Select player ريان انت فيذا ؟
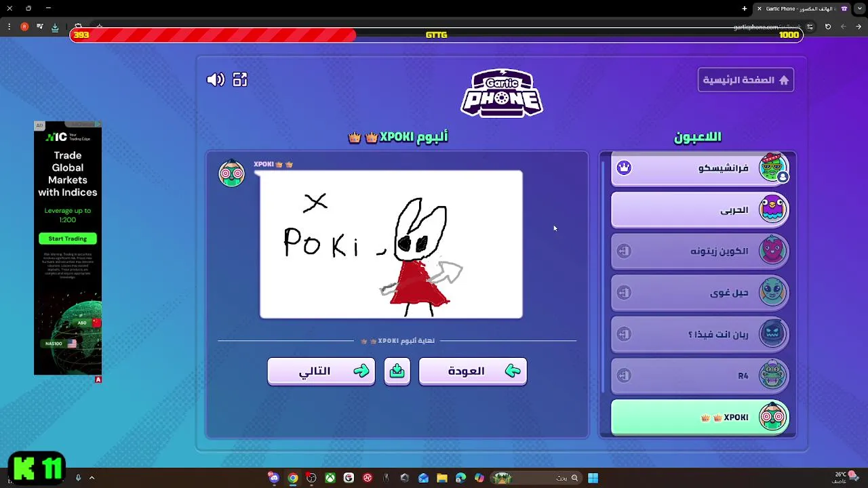This screenshot has width=868, height=488. point(701,333)
